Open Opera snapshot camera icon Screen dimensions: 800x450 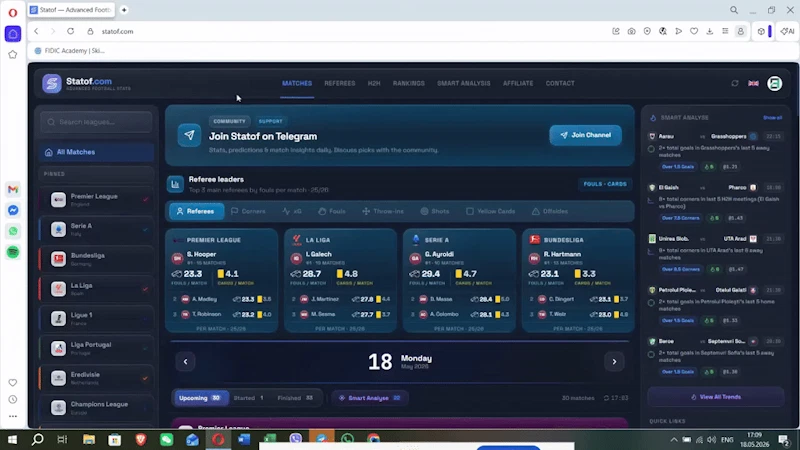point(632,31)
